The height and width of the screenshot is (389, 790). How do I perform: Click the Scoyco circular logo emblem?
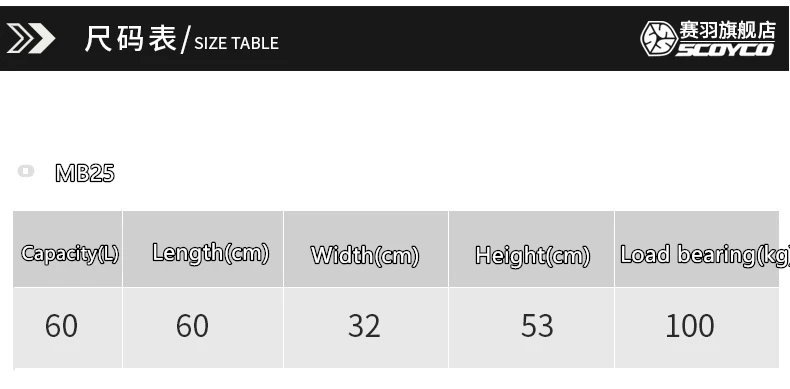click(x=659, y=39)
